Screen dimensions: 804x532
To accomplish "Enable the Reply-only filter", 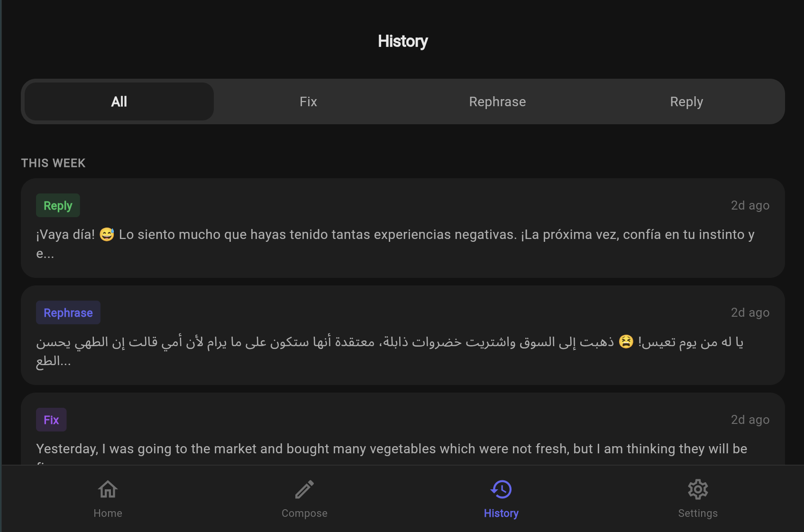I will (x=686, y=101).
